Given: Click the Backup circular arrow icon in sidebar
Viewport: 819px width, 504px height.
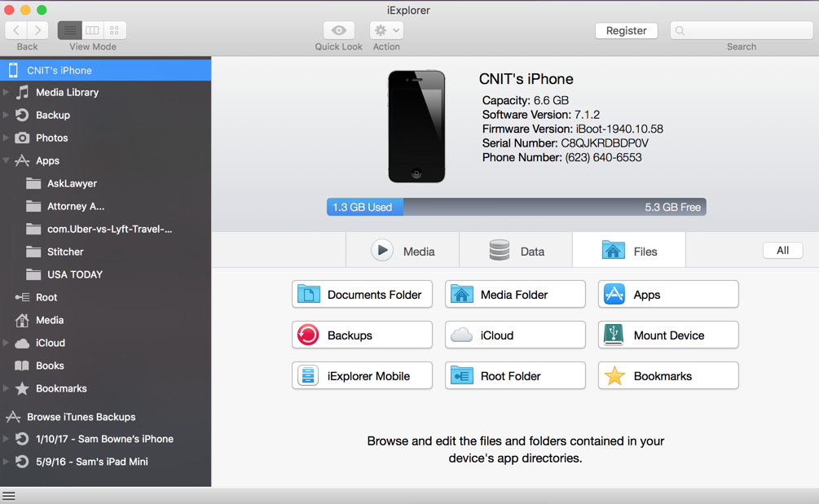Looking at the screenshot, I should (x=22, y=115).
